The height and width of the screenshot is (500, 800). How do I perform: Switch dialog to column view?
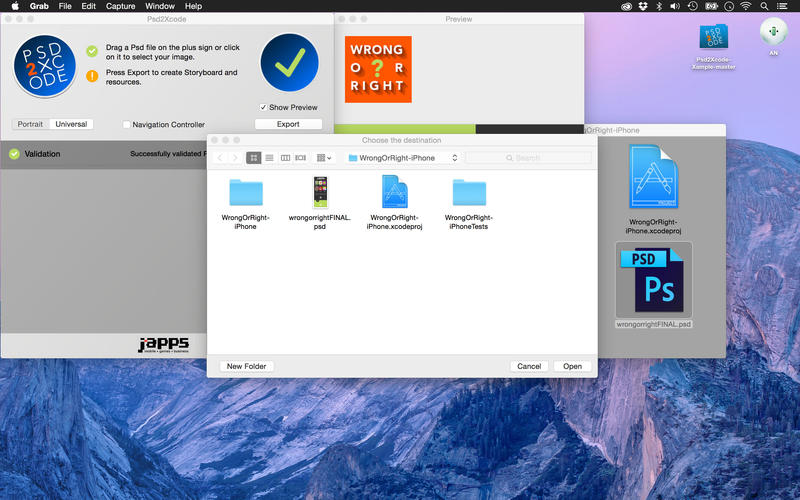coord(285,158)
